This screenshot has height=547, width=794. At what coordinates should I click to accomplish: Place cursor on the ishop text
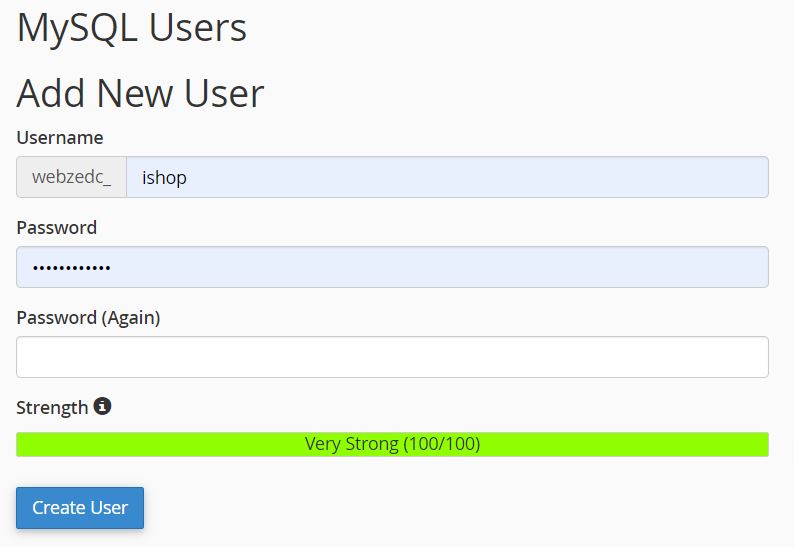tap(165, 177)
